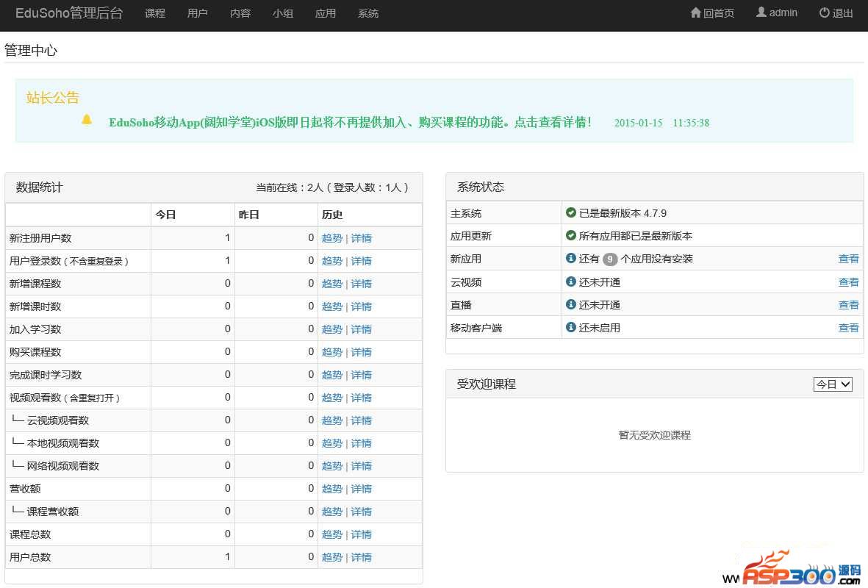The width and height of the screenshot is (868, 588).
Task: Click the power icon beside 退出
Action: click(824, 13)
